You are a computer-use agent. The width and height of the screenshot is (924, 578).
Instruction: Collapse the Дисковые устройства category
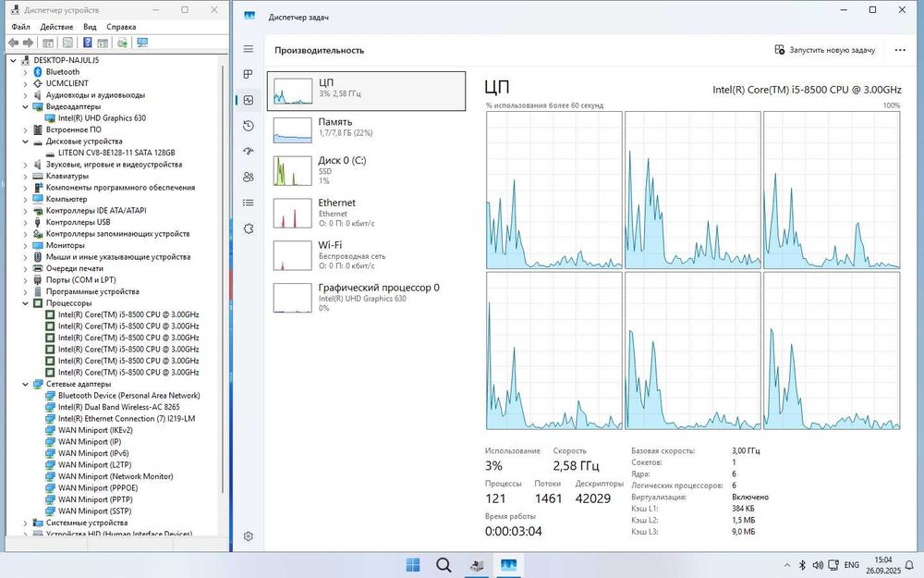click(25, 141)
